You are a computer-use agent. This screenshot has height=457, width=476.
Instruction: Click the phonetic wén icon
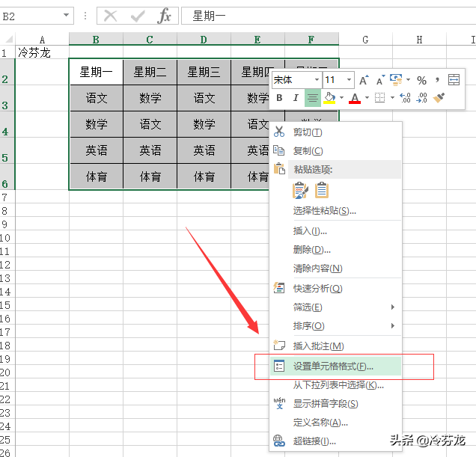tap(279, 403)
